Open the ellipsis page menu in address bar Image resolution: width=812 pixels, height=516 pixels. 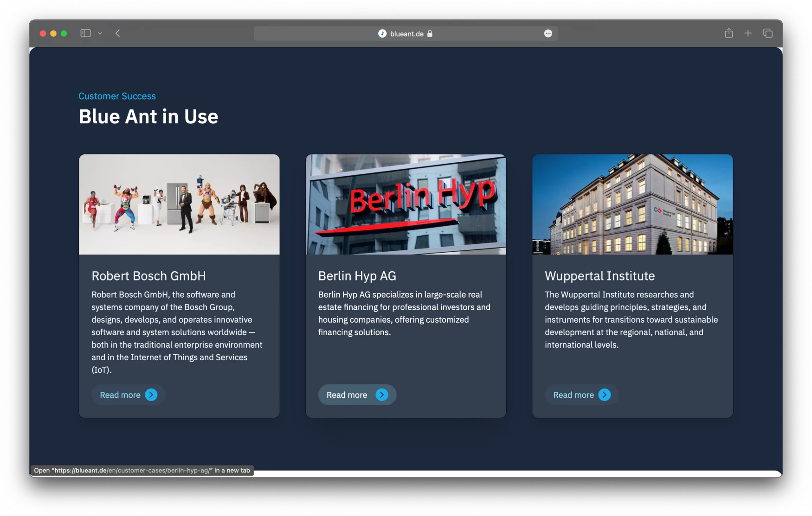548,33
